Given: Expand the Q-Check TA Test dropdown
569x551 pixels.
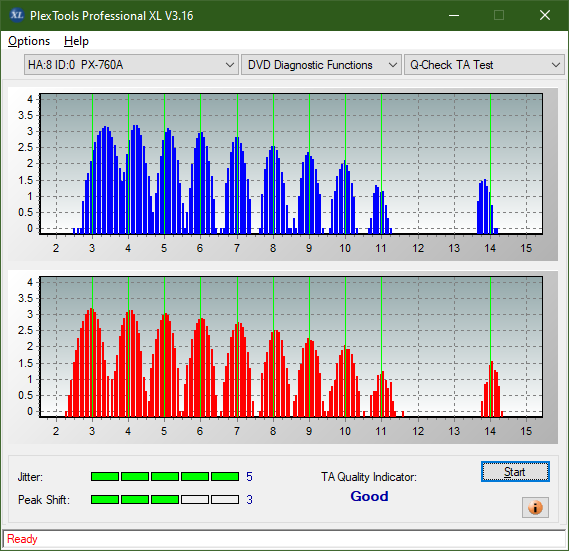Looking at the screenshot, I should [484, 65].
